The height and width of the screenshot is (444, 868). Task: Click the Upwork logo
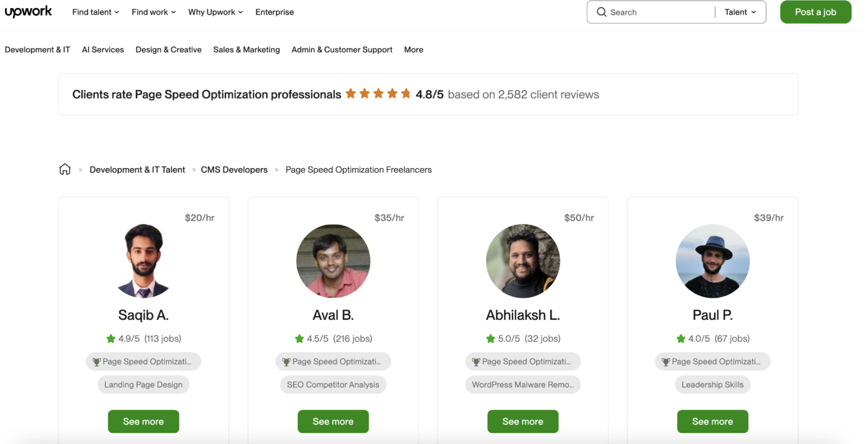pos(28,12)
